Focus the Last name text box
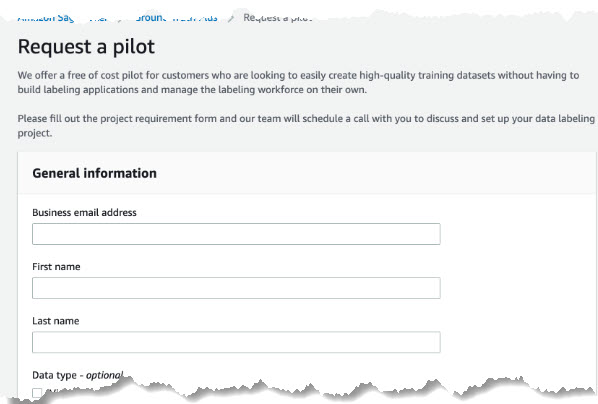This screenshot has width=598, height=404. (x=236, y=342)
